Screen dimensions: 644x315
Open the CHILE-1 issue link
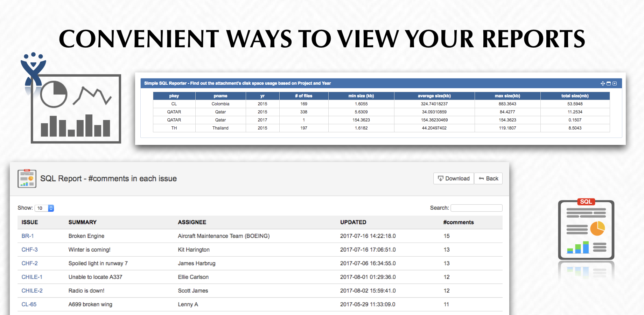[32, 277]
